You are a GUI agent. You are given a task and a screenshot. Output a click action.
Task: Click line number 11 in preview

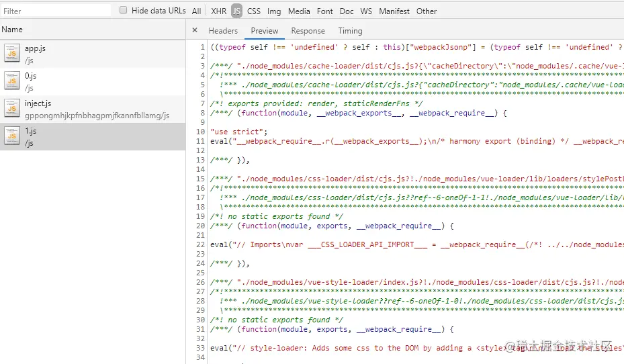point(200,141)
